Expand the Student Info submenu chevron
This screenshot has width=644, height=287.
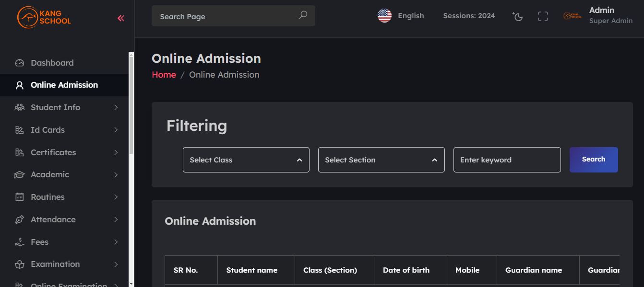click(116, 107)
